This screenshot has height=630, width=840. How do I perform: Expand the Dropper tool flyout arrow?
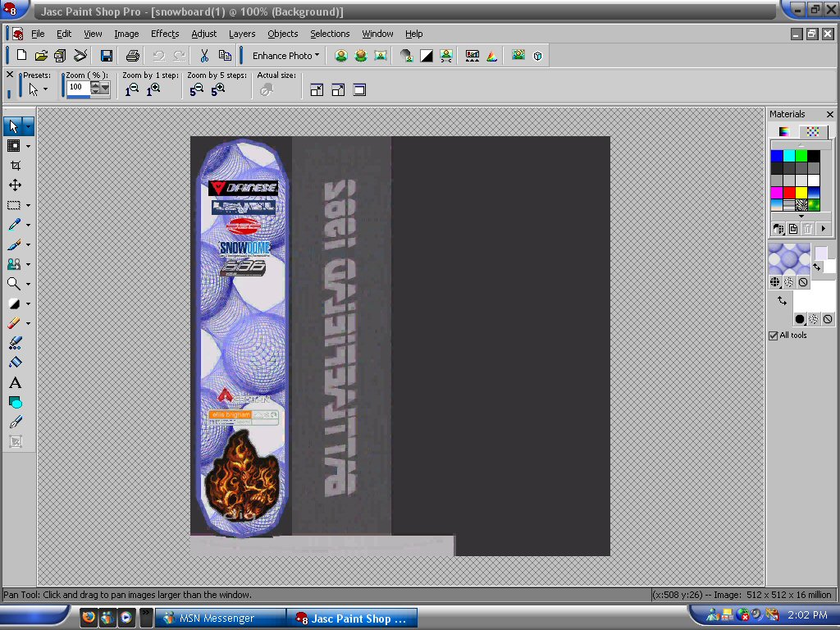(x=29, y=225)
